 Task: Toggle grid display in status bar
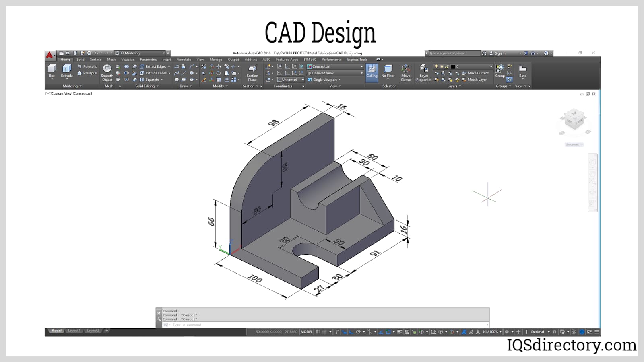coord(318,332)
